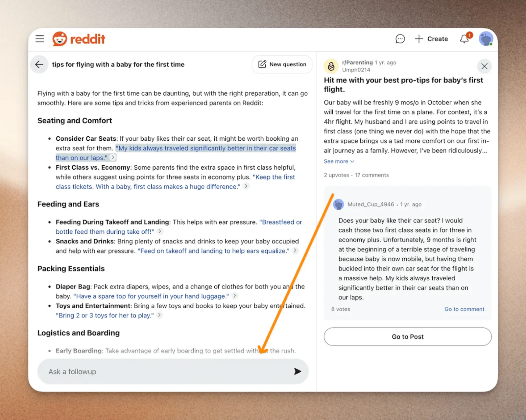Click the '17 comments' count
The height and width of the screenshot is (420, 526).
coord(371,175)
